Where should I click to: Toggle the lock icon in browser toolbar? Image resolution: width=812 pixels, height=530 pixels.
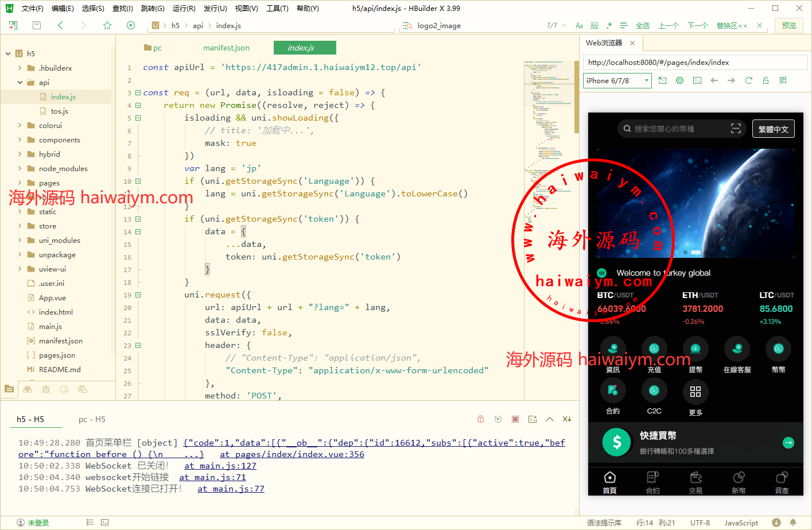(766, 80)
